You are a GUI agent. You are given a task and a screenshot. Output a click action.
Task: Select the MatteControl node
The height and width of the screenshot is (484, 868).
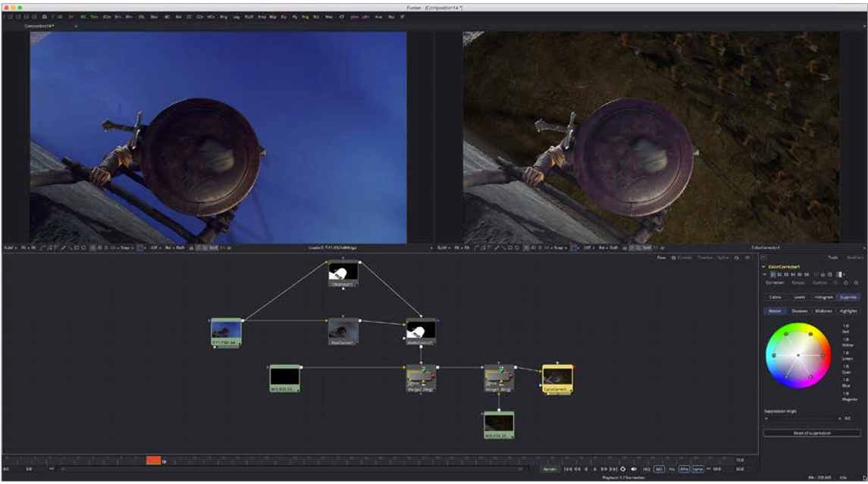point(420,331)
